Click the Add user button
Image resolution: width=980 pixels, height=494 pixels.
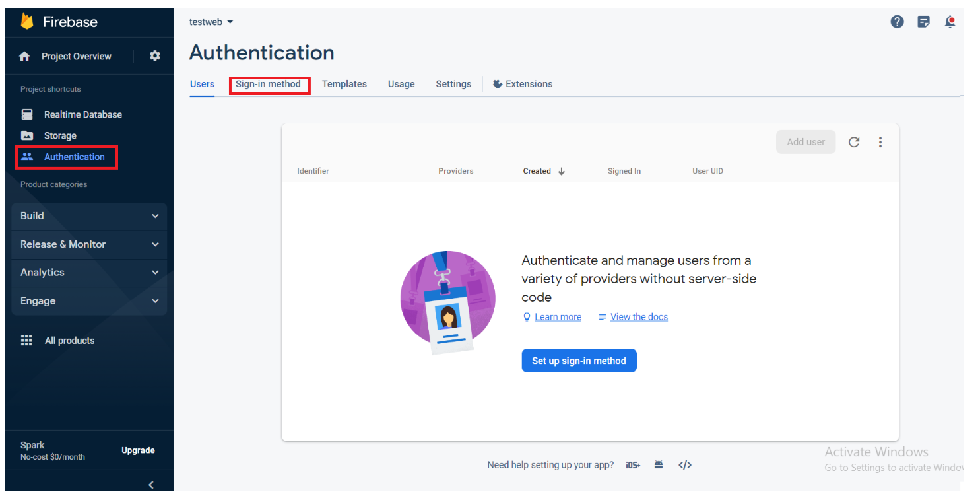[x=806, y=142]
